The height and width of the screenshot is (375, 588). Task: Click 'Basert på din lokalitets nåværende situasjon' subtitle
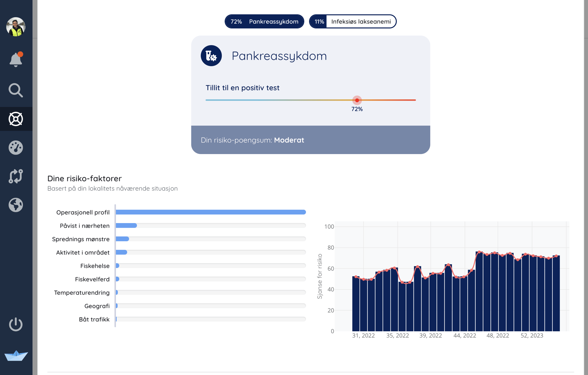pyautogui.click(x=113, y=188)
